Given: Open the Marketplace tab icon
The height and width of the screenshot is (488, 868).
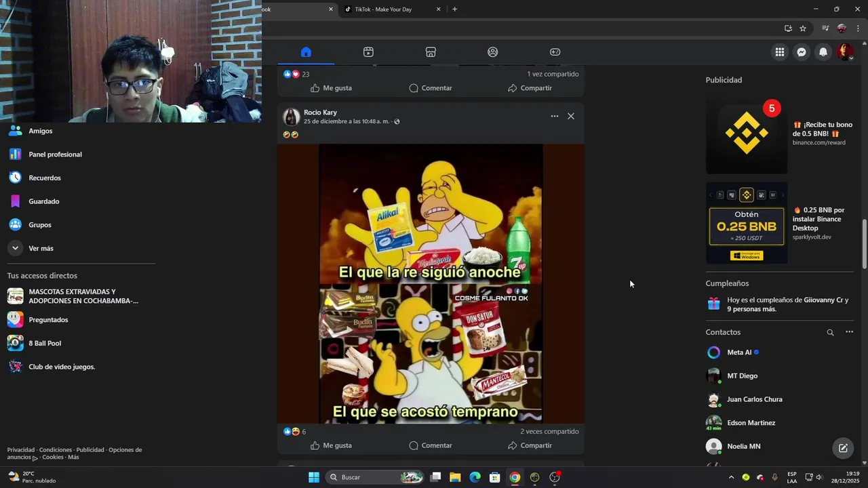Looking at the screenshot, I should tap(431, 52).
